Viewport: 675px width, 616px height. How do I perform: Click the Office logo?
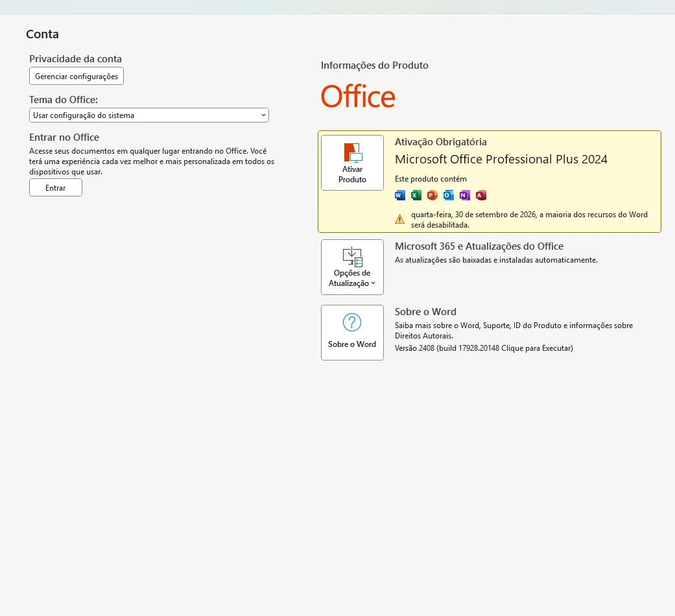click(x=358, y=97)
